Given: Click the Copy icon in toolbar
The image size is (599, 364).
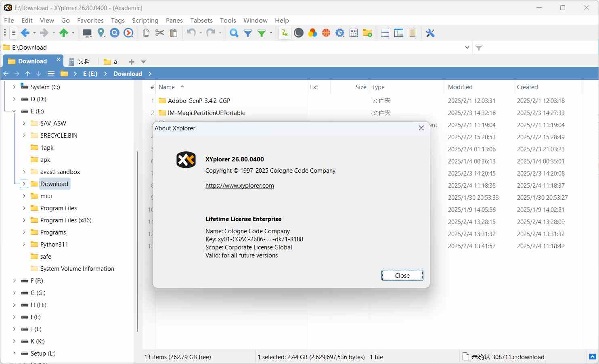Looking at the screenshot, I should click(146, 33).
